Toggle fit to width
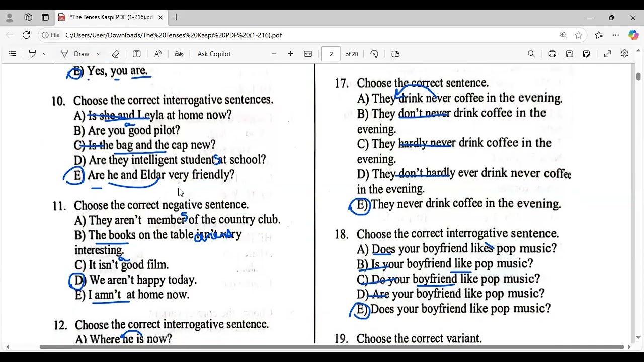Viewport: 644px width, 362px height. click(x=308, y=54)
